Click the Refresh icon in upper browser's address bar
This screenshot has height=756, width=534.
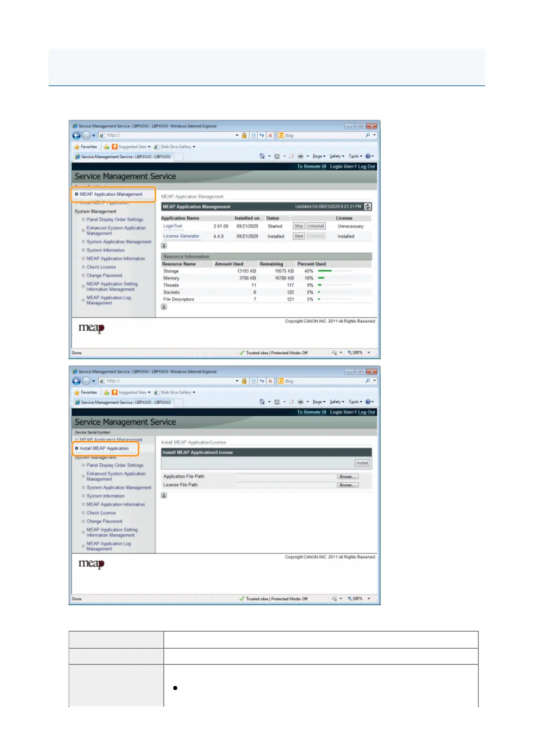(x=262, y=135)
